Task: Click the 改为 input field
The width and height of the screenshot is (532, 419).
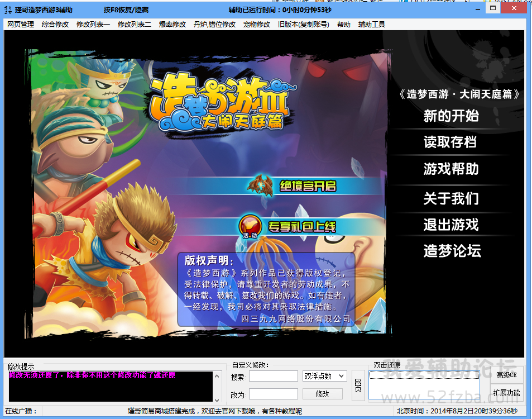Action: coord(274,394)
